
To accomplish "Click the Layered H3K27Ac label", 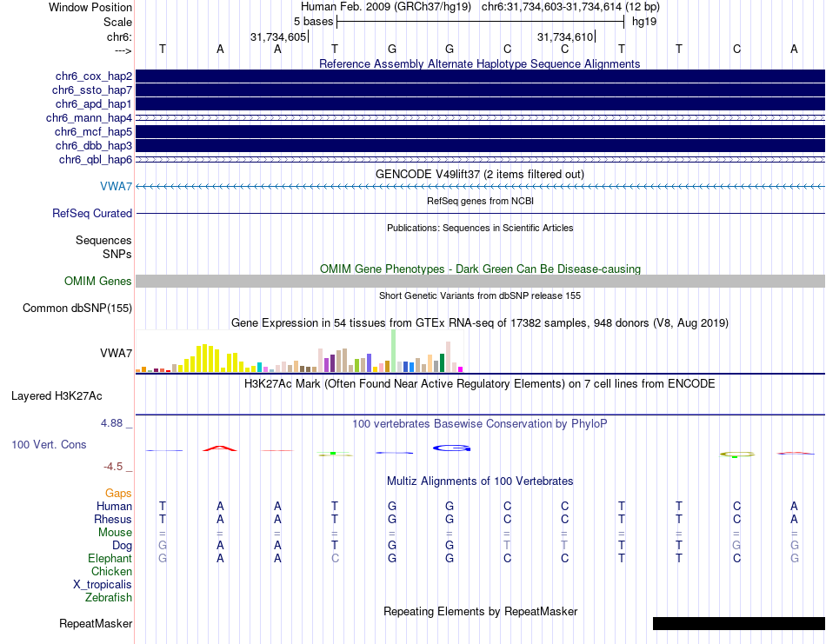I will click(57, 396).
